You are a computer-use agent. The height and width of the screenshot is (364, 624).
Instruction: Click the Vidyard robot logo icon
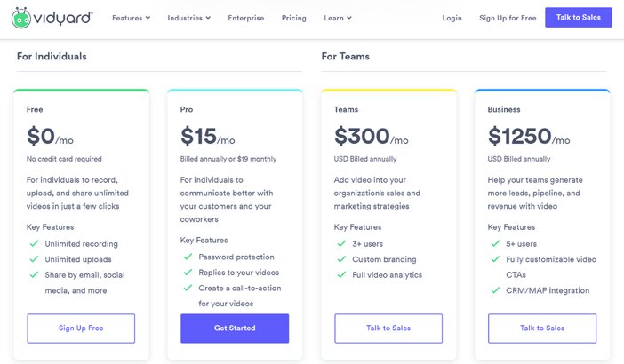coord(21,18)
